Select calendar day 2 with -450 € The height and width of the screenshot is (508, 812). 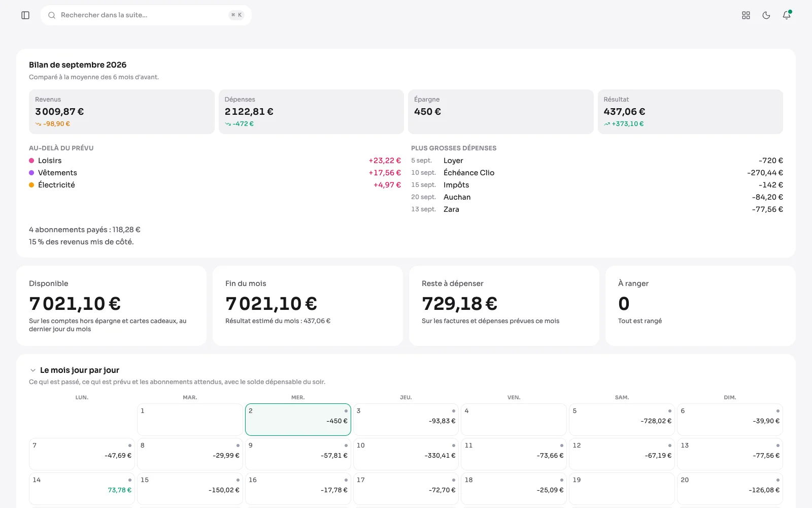[298, 420]
